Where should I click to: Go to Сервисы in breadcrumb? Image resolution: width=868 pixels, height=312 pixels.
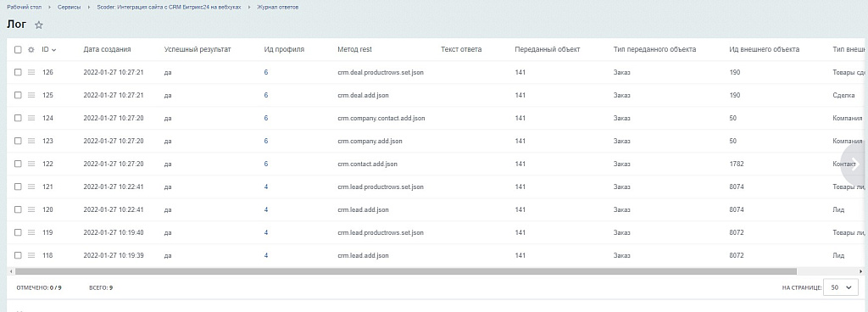click(x=69, y=7)
